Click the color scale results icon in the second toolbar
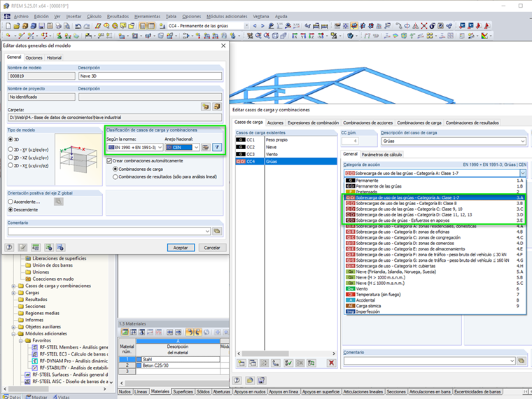 click(x=484, y=35)
